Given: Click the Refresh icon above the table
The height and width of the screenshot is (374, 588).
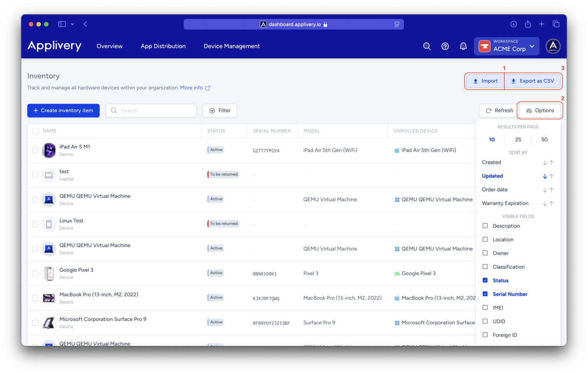Looking at the screenshot, I should point(488,110).
